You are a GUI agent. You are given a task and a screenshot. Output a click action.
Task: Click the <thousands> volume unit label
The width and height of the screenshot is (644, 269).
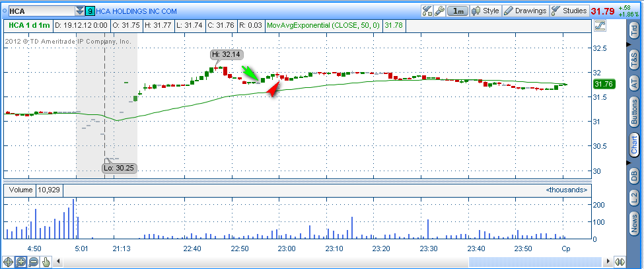coord(567,190)
